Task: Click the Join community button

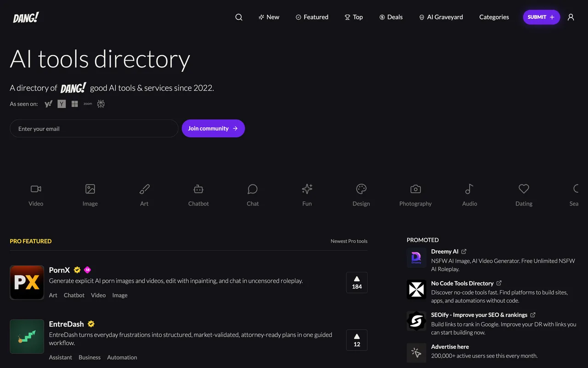Action: 213,128
